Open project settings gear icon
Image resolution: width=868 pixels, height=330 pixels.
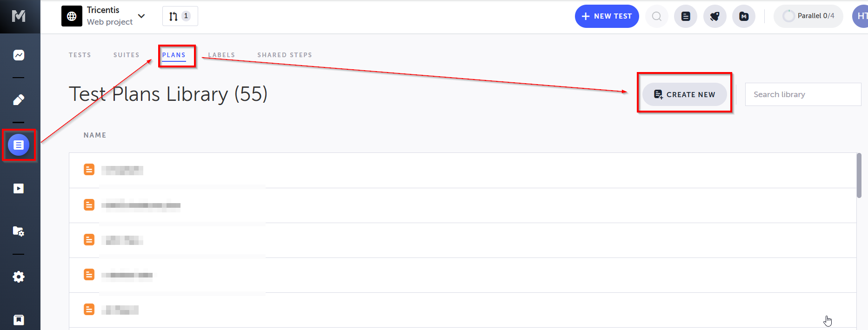coord(19,277)
